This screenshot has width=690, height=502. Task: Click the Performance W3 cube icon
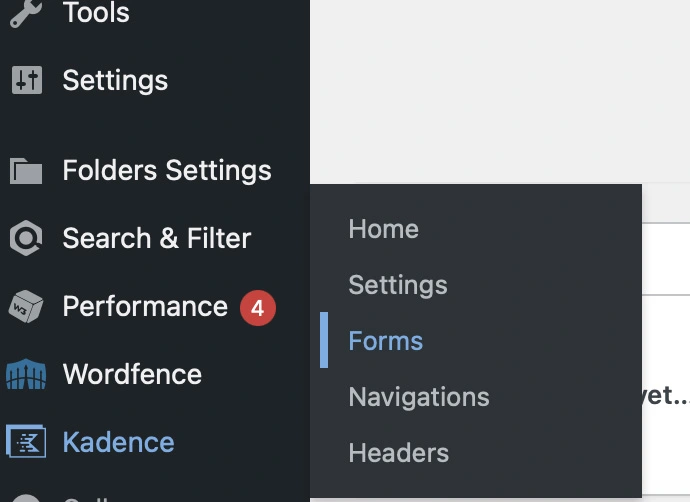click(x=26, y=306)
